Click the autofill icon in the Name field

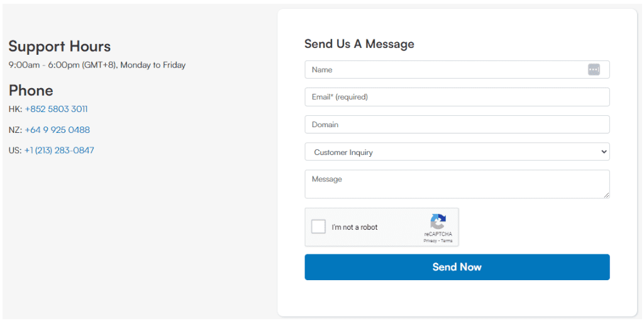click(594, 70)
